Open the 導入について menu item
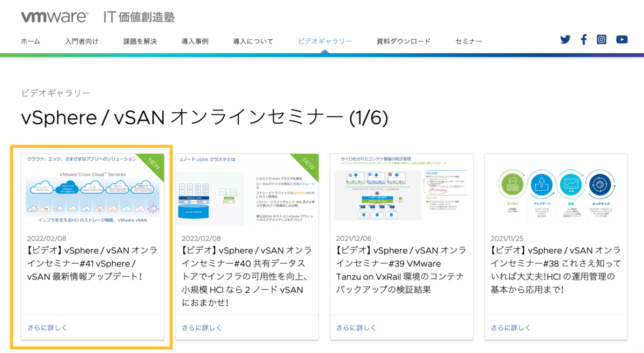644x353 pixels. [x=253, y=41]
